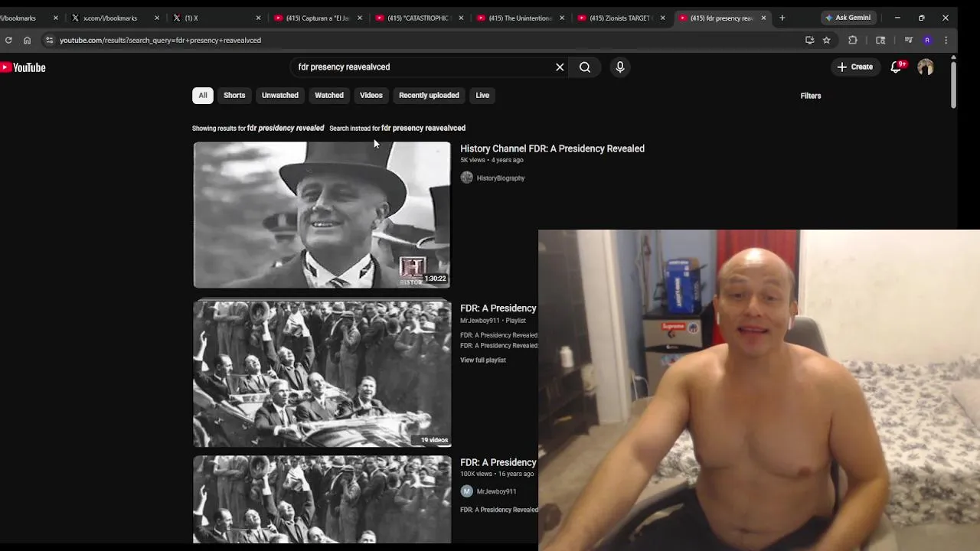Select the Unwatched filter chip
The width and height of the screenshot is (980, 551).
(x=280, y=95)
